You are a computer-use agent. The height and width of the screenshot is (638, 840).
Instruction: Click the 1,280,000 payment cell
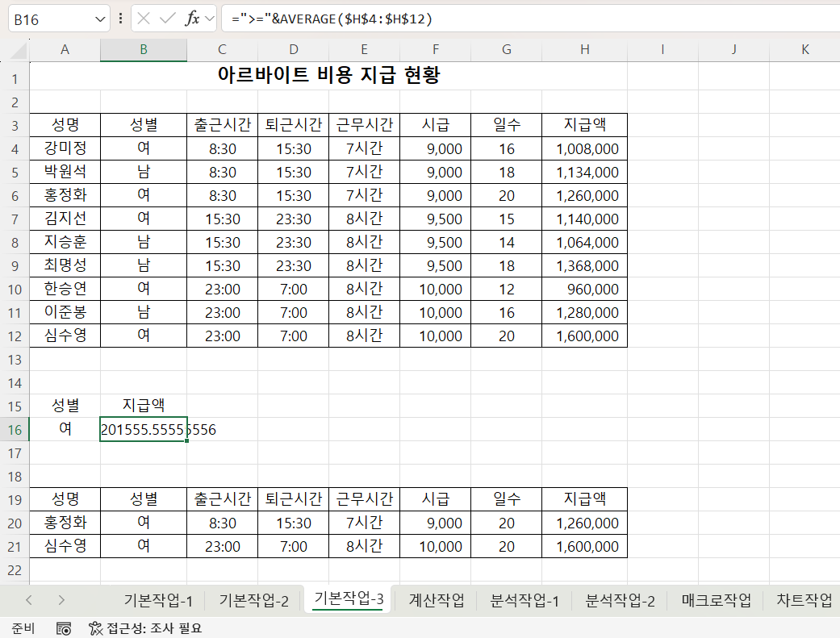(584, 312)
